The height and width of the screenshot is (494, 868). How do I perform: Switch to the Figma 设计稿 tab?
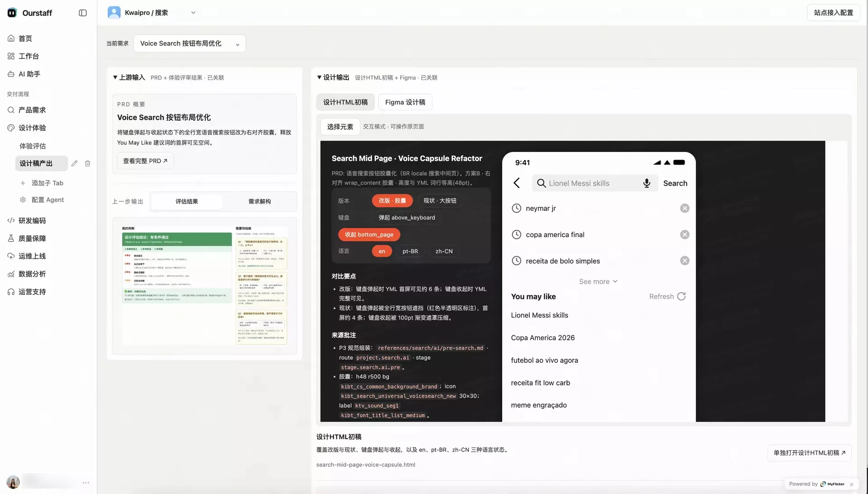click(x=405, y=102)
